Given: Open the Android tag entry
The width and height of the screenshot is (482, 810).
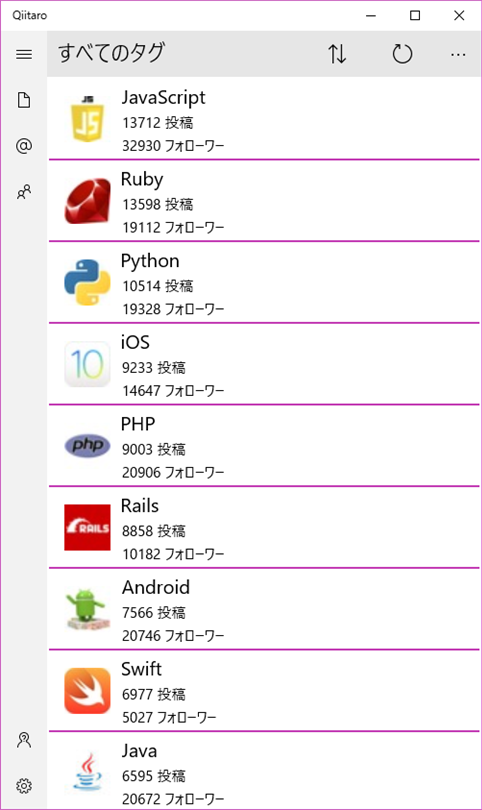Looking at the screenshot, I should (264, 609).
